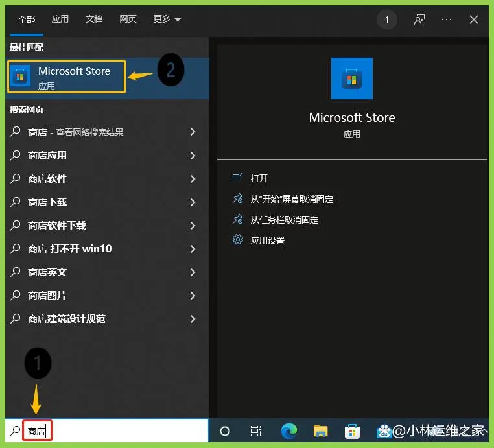The height and width of the screenshot is (448, 494).
Task: Choose 从"开始"屏幕取消固定
Action: 292,199
